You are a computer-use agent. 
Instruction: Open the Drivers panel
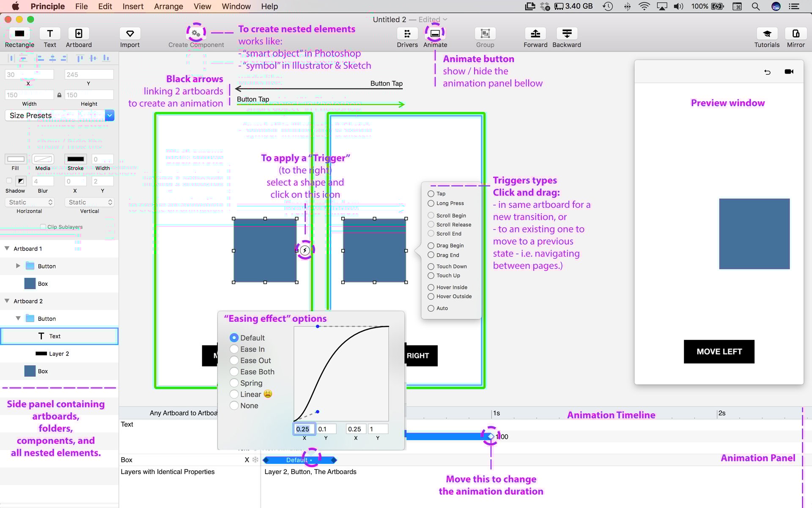click(x=407, y=34)
